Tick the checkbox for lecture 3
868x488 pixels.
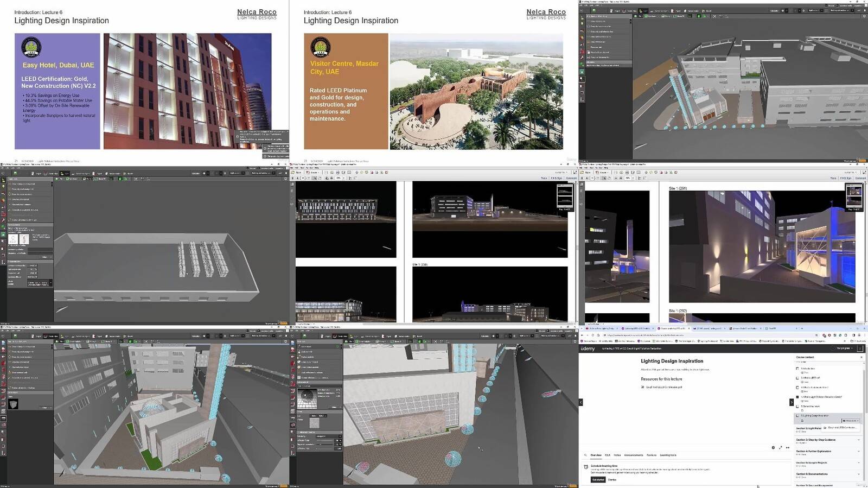tap(797, 388)
